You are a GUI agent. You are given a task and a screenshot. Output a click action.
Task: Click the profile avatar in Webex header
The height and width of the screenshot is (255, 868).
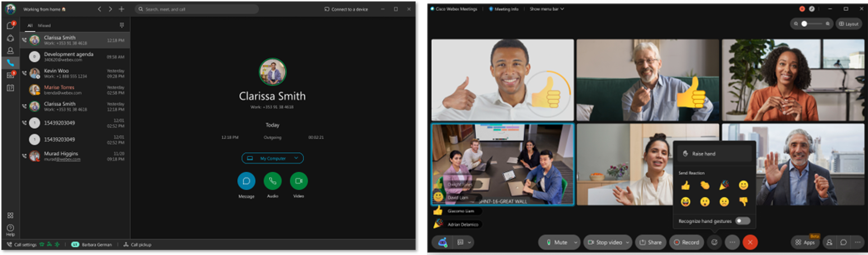[10, 9]
